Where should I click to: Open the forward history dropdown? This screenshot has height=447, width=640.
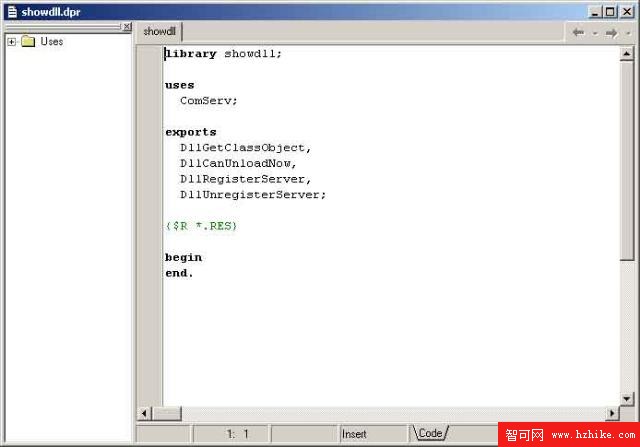tap(629, 33)
